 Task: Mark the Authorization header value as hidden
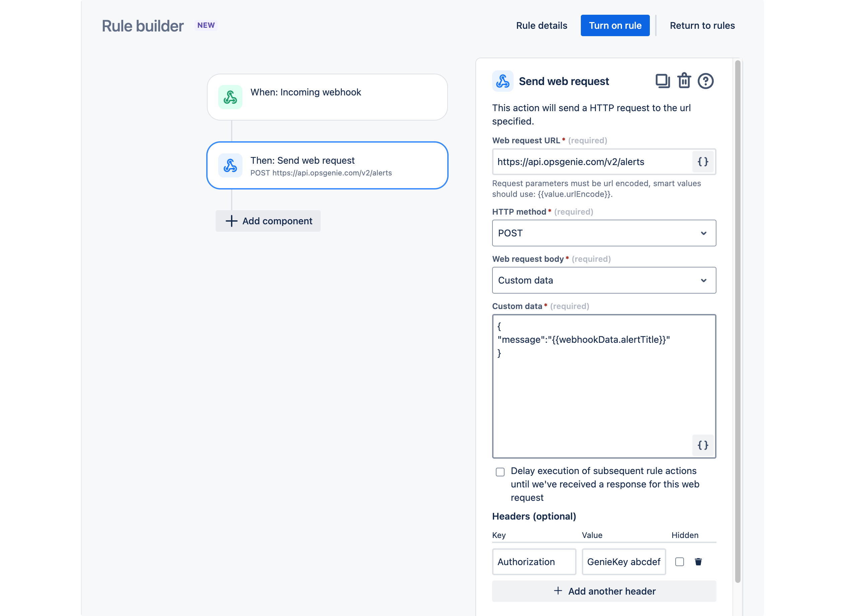point(679,562)
